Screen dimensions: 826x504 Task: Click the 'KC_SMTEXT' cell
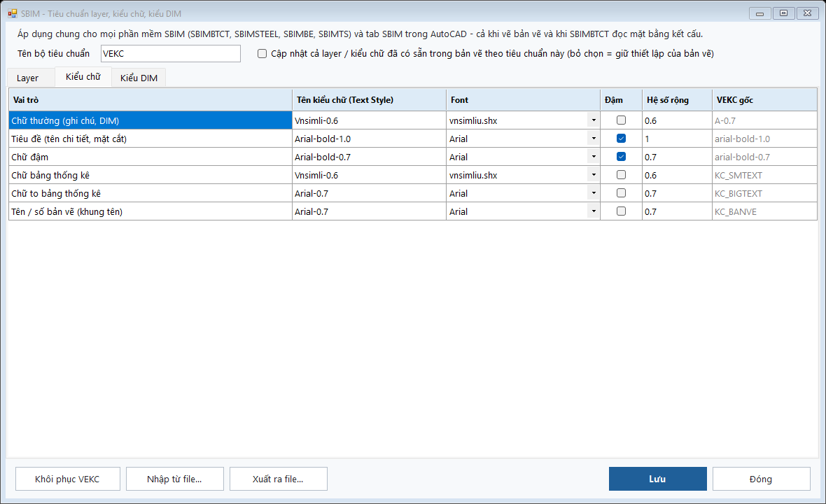tap(764, 175)
